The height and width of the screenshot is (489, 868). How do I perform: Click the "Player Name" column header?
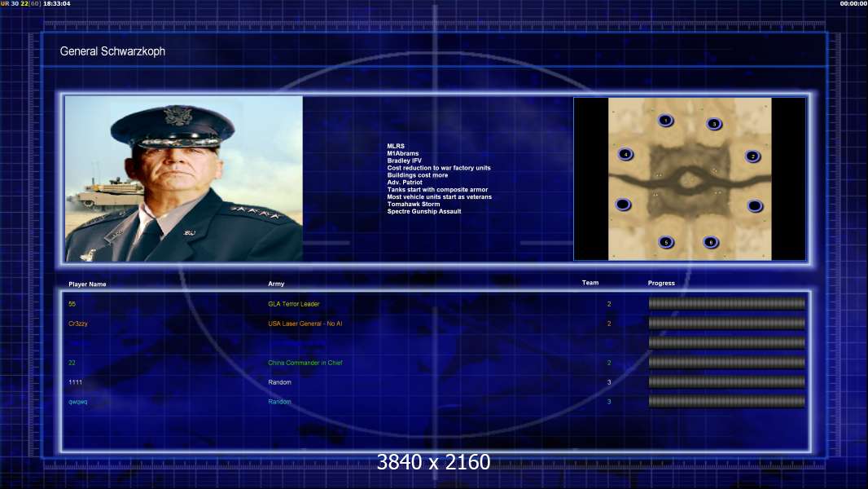point(87,284)
